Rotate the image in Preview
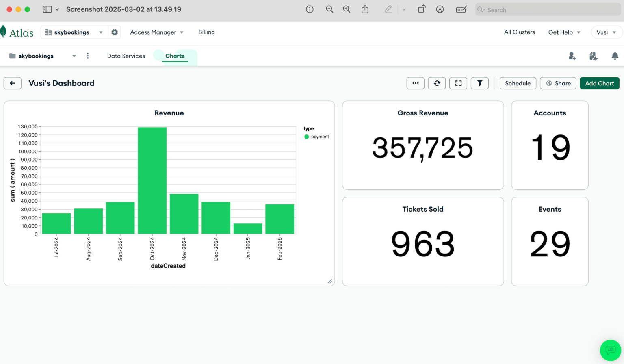Screen dimensions: 624x364 point(422,9)
